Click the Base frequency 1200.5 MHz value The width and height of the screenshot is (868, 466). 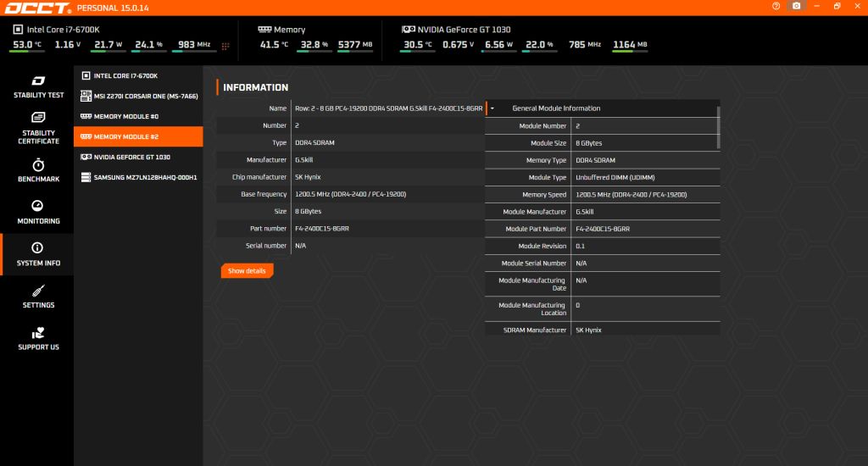[350, 194]
